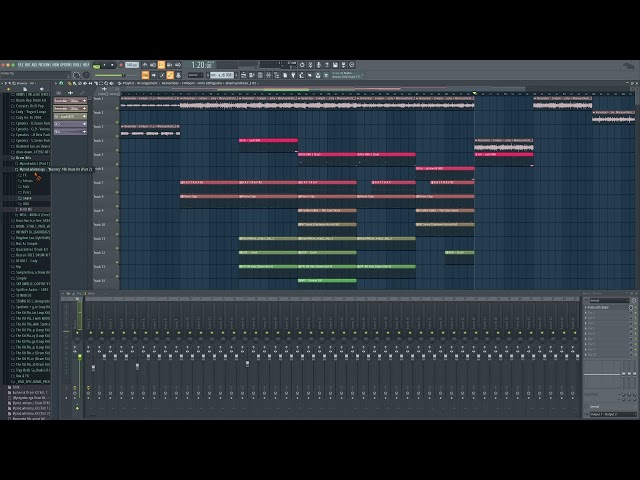Expand the Boom Bap Drum Kit folder

coord(29,100)
